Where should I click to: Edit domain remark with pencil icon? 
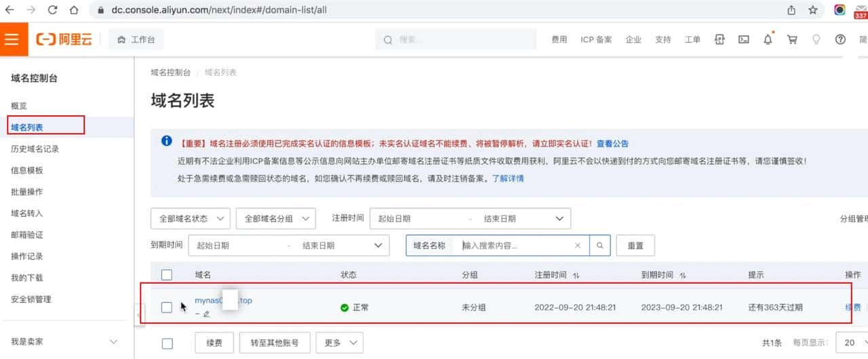(x=206, y=314)
